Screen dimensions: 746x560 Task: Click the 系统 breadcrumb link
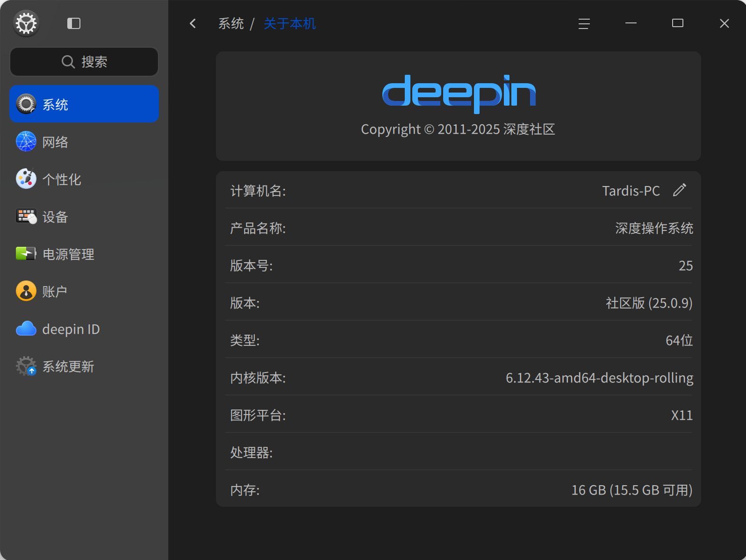click(231, 23)
